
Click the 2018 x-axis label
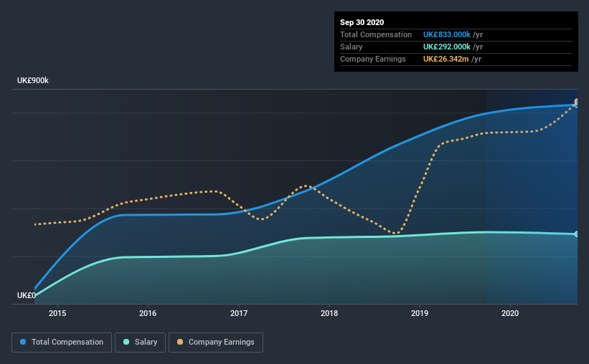coord(329,313)
